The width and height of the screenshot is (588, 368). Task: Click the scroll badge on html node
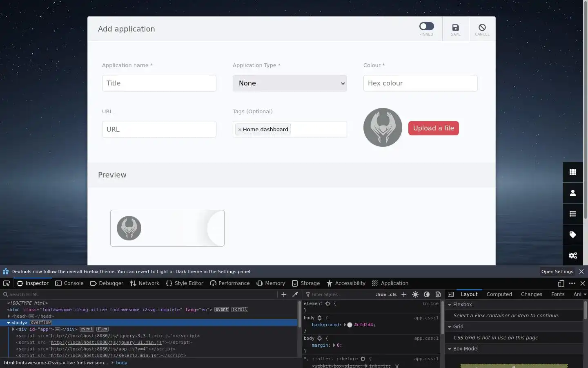point(240,310)
